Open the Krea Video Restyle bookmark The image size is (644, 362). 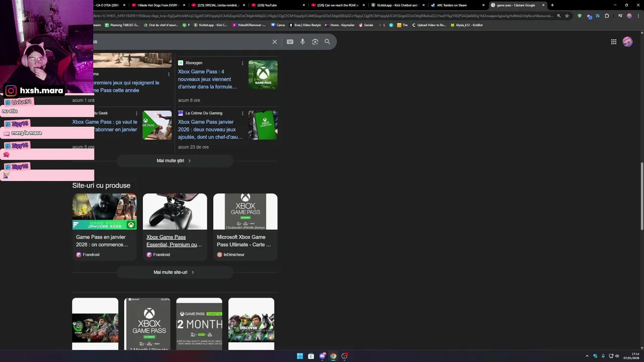point(305,25)
